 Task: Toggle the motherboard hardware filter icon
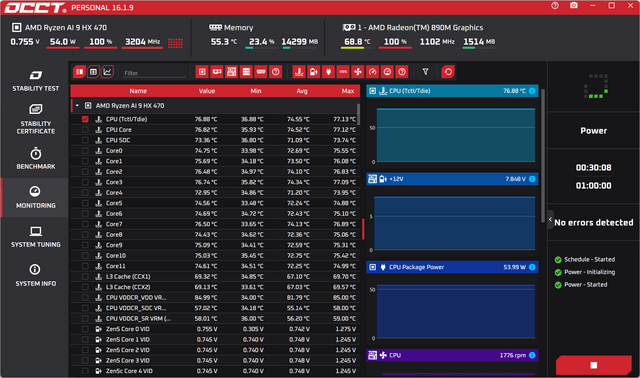click(231, 72)
